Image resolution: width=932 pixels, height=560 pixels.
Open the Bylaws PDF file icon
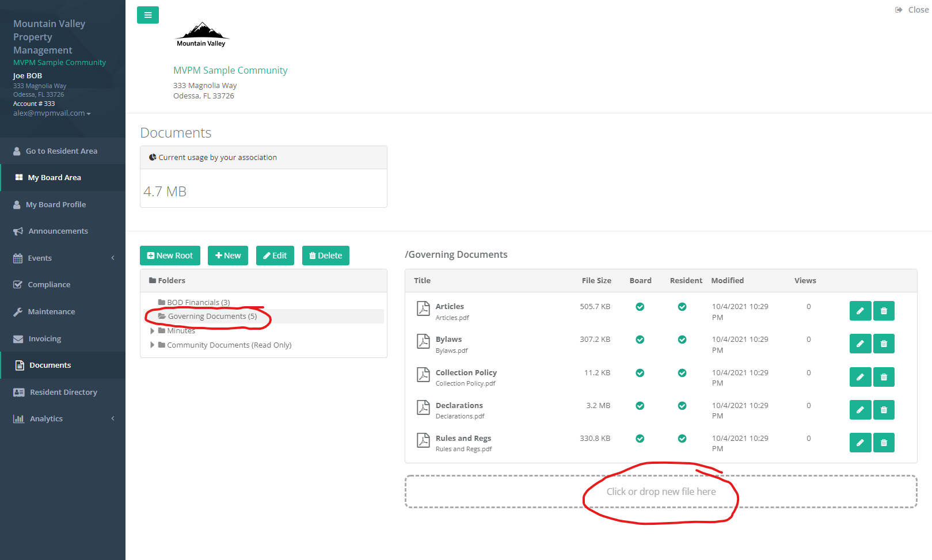[x=423, y=341]
